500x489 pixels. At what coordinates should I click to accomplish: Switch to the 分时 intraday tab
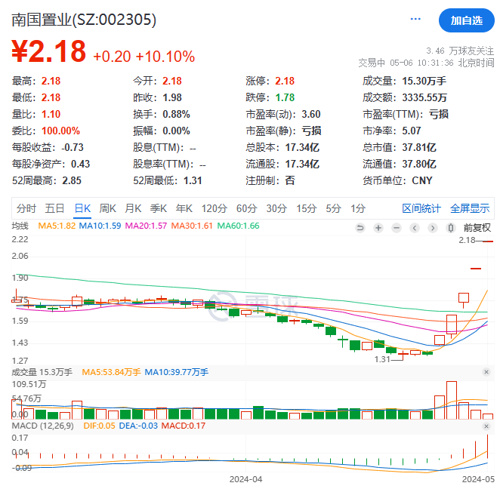(26, 209)
